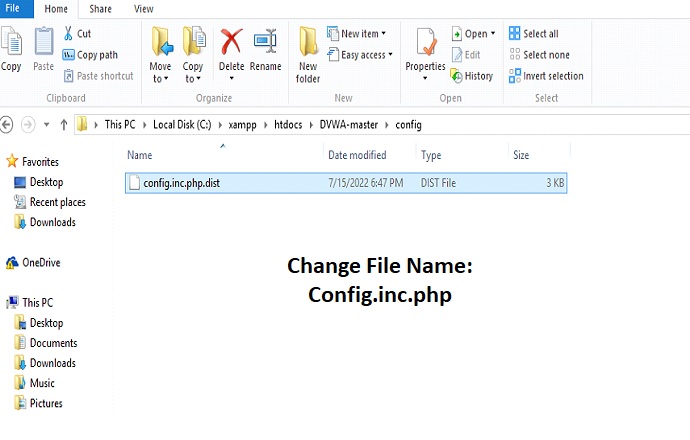This screenshot has width=690, height=440.
Task: Open Music folder under This PC
Action: pos(34,383)
